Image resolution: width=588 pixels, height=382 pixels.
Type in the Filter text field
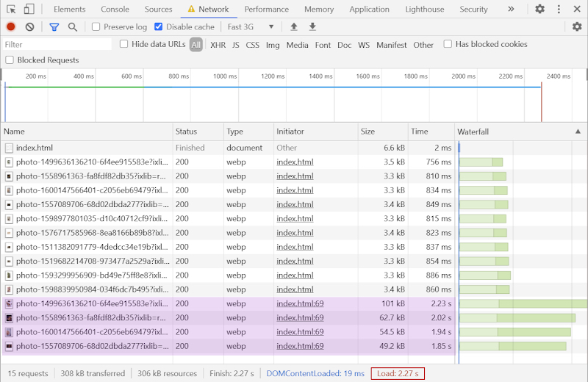point(57,45)
